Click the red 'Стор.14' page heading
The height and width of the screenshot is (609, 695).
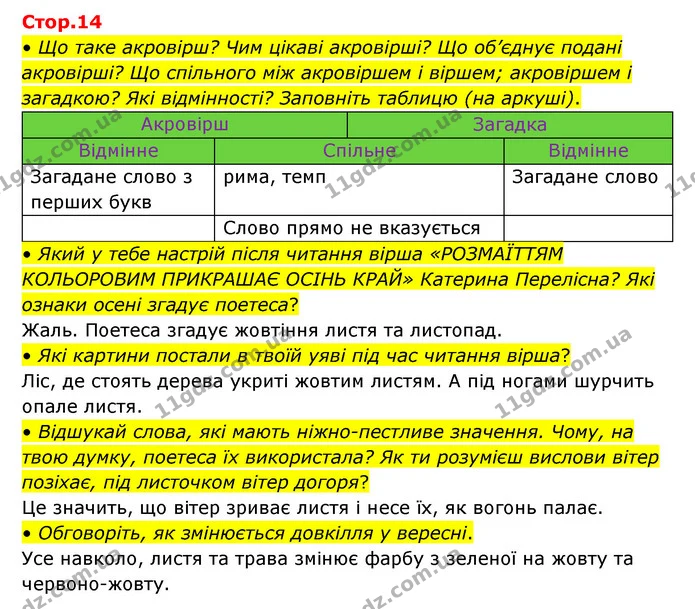[x=62, y=22]
